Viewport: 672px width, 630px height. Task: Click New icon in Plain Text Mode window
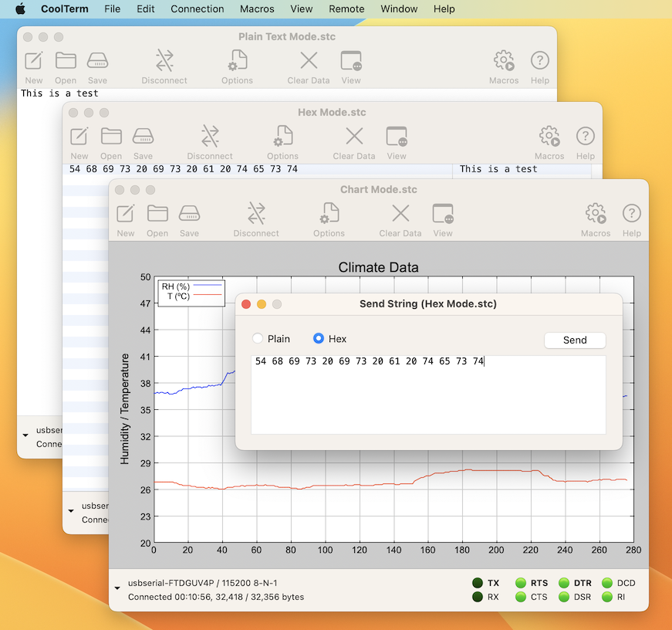(x=34, y=61)
